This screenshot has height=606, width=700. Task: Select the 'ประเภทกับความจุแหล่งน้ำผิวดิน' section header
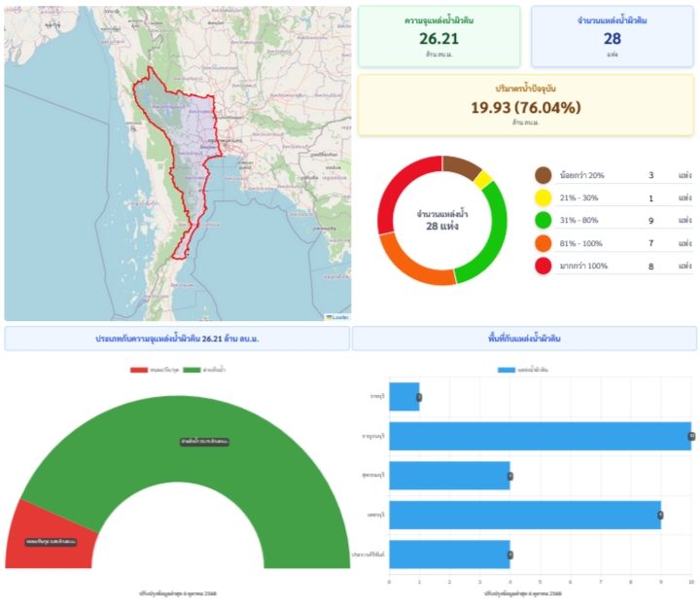[176, 338]
